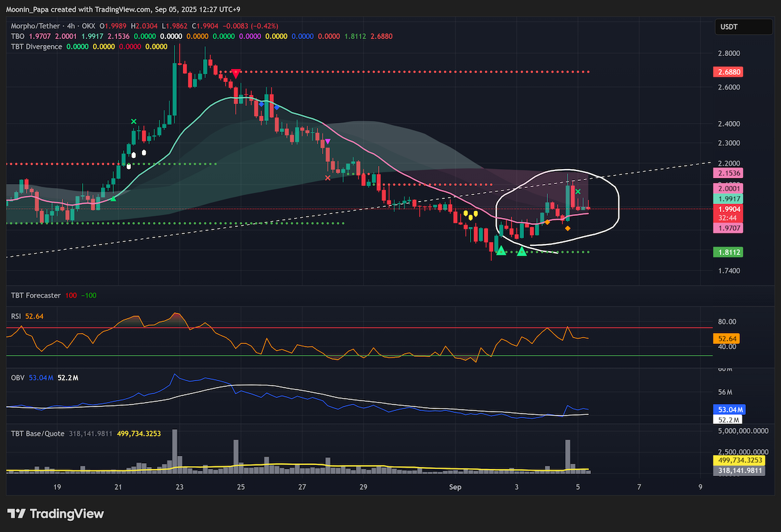Click the large green up-triangle near Sep 3
The image size is (781, 532).
click(x=521, y=250)
